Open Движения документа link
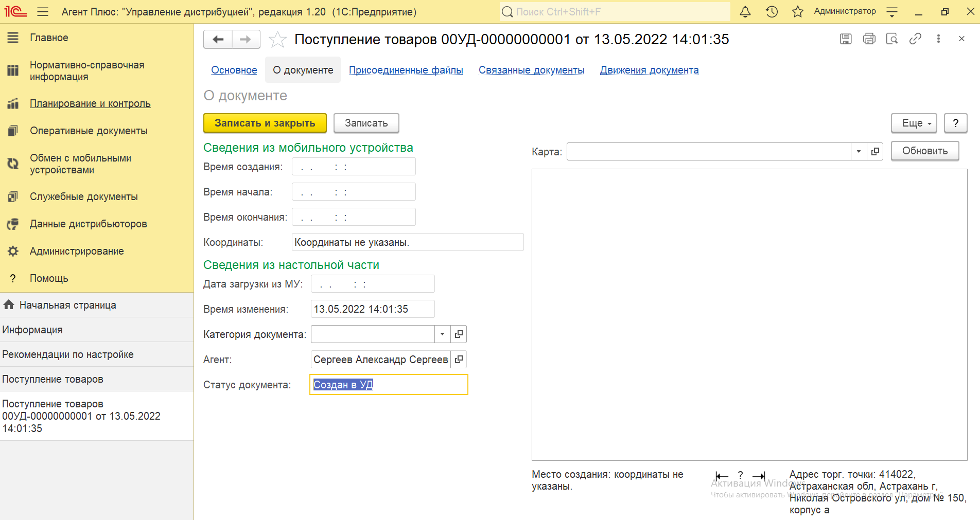Image resolution: width=980 pixels, height=520 pixels. pyautogui.click(x=650, y=70)
